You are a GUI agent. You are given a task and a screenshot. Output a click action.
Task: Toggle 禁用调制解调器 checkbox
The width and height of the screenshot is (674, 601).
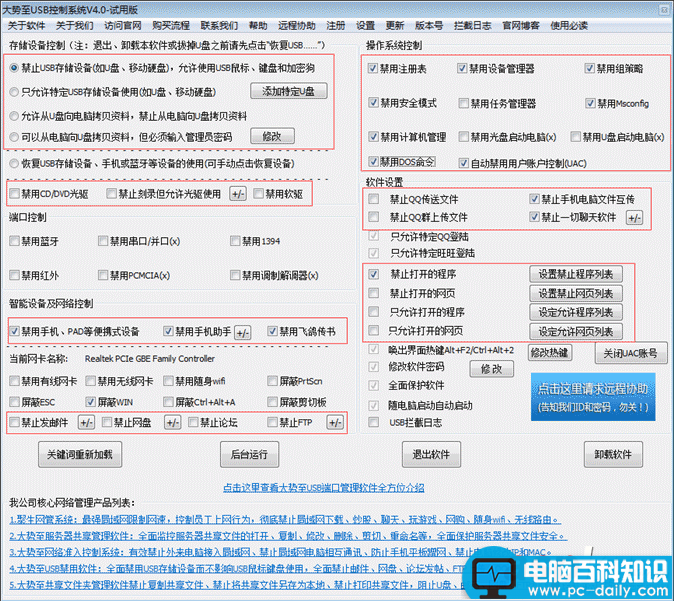point(235,275)
